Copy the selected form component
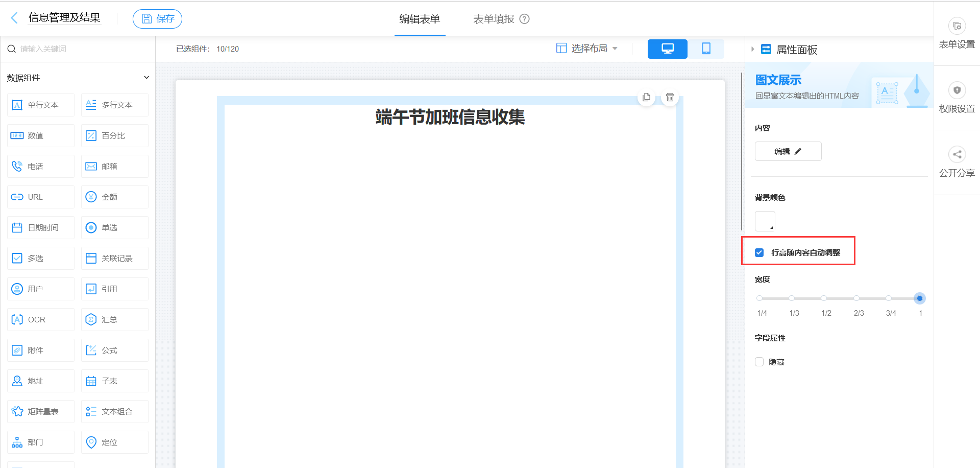 click(646, 97)
